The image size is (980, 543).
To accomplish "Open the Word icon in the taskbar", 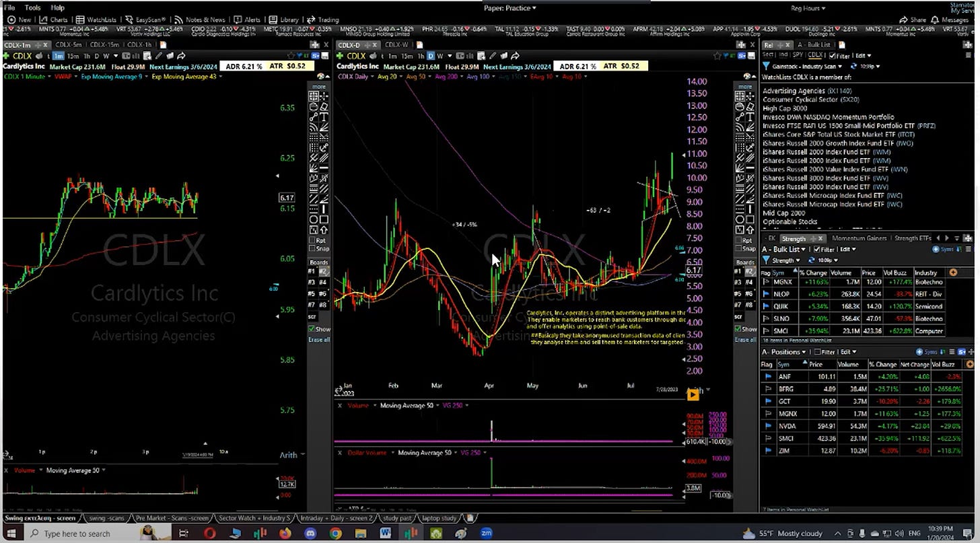I will pos(386,533).
